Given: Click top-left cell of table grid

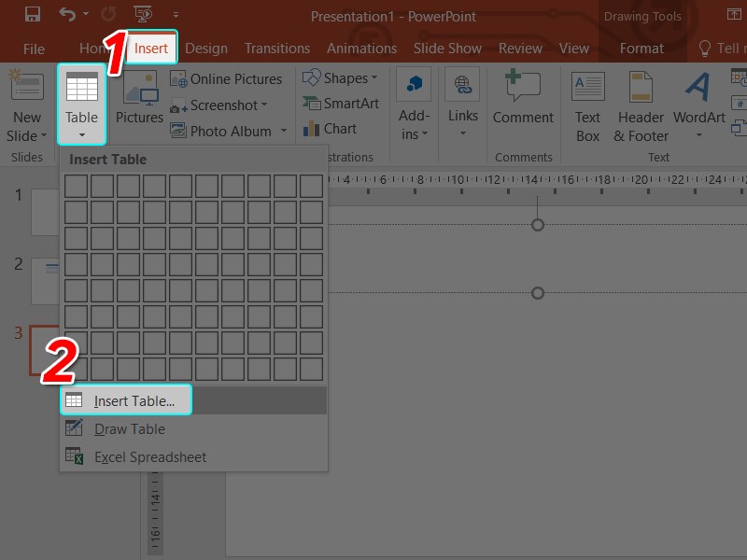Looking at the screenshot, I should pos(76,187).
